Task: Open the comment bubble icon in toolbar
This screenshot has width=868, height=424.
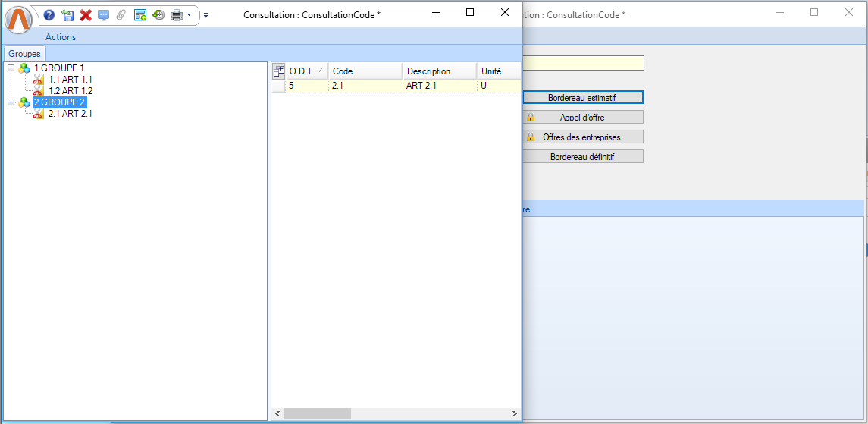Action: [104, 14]
